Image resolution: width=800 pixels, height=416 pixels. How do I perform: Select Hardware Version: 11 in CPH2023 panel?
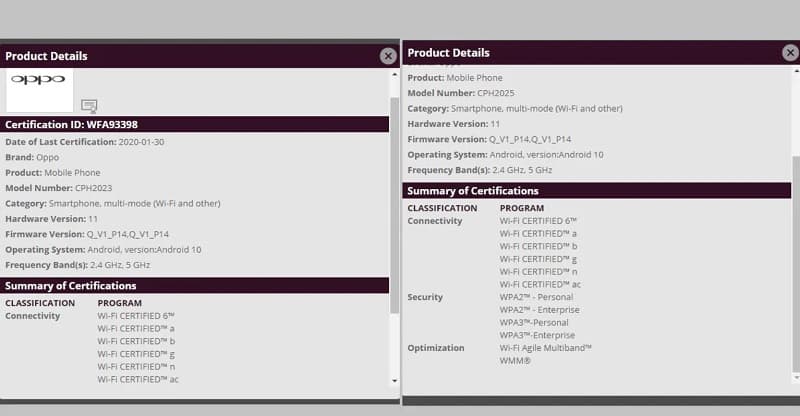(51, 218)
